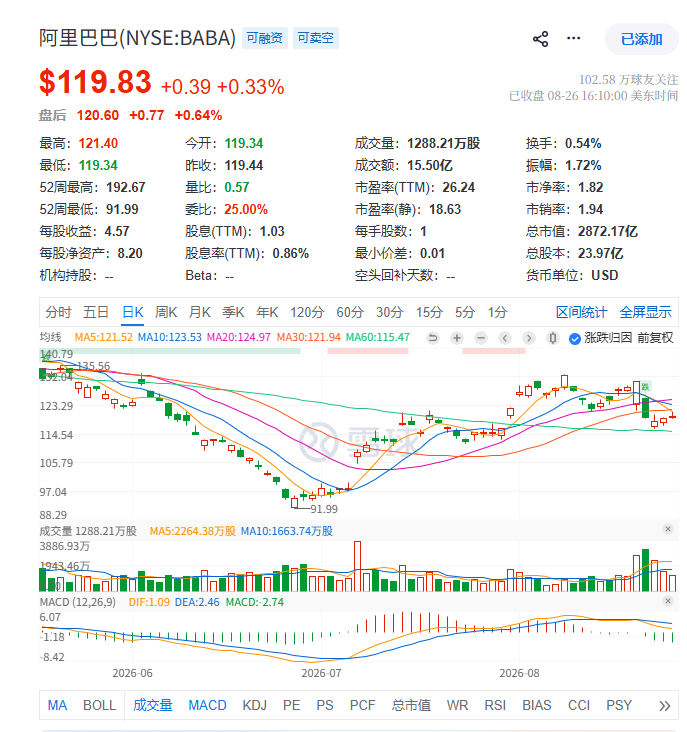687x732 pixels.
Task: Select the PSY indicator
Action: 619,705
